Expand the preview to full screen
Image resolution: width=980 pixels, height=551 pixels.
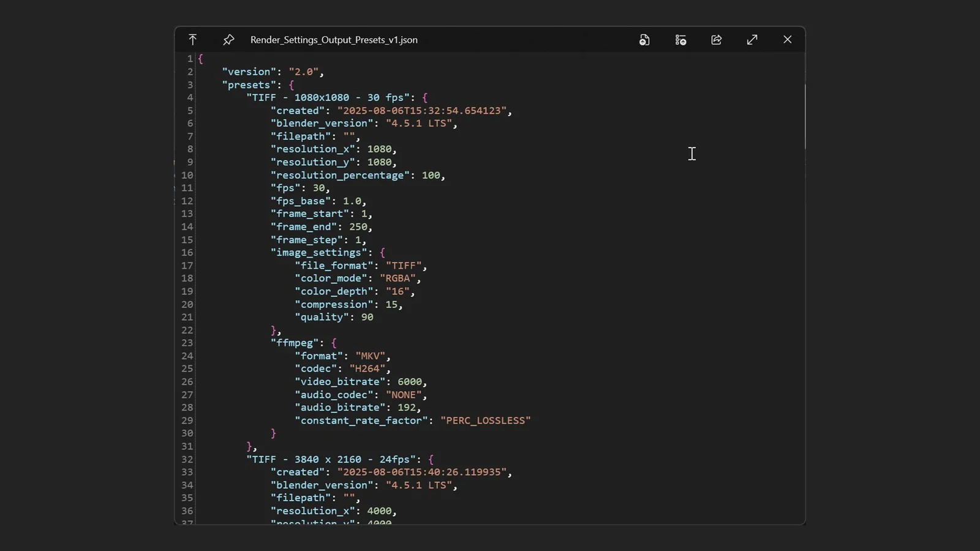click(x=752, y=39)
